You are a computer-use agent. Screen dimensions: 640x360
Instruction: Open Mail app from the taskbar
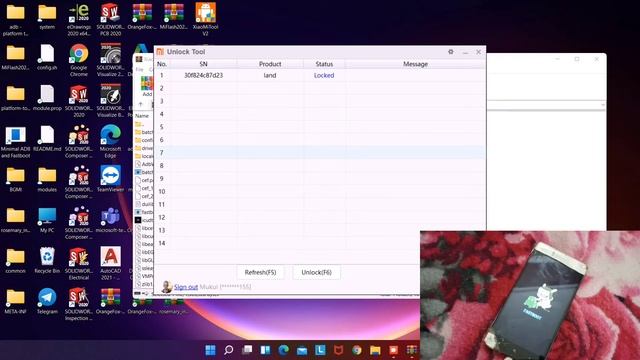[x=302, y=350]
